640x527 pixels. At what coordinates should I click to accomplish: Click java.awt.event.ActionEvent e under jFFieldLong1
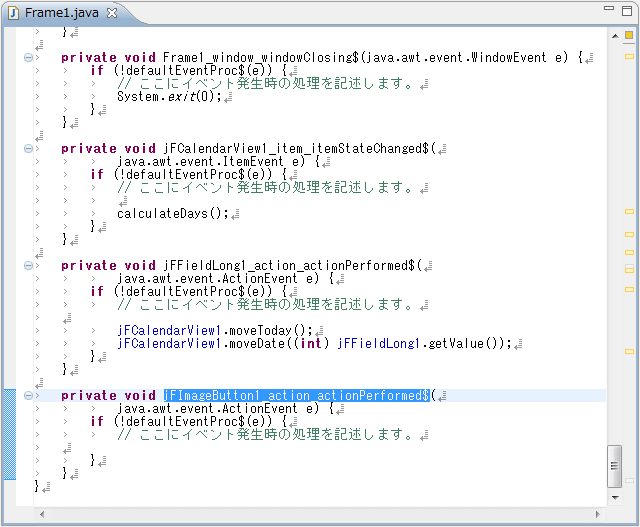218,279
